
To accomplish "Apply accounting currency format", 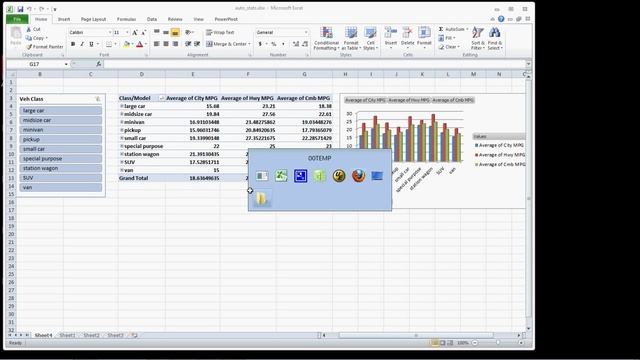I will [x=260, y=44].
